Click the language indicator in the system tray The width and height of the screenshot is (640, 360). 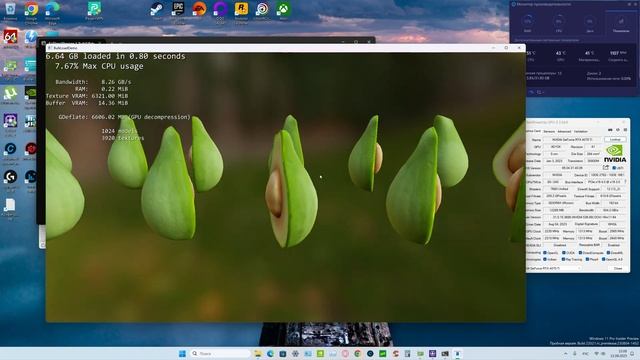tap(585, 353)
